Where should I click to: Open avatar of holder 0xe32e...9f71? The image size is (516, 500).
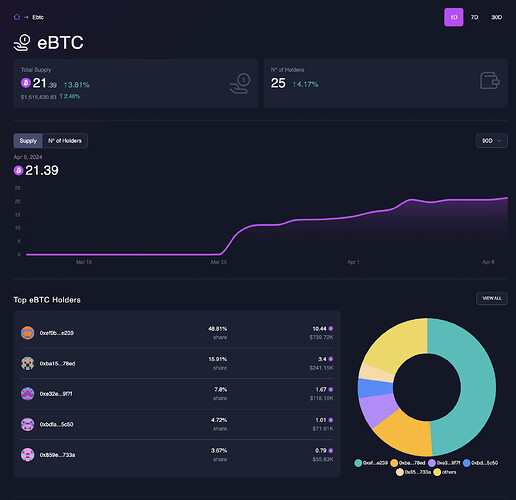click(28, 394)
